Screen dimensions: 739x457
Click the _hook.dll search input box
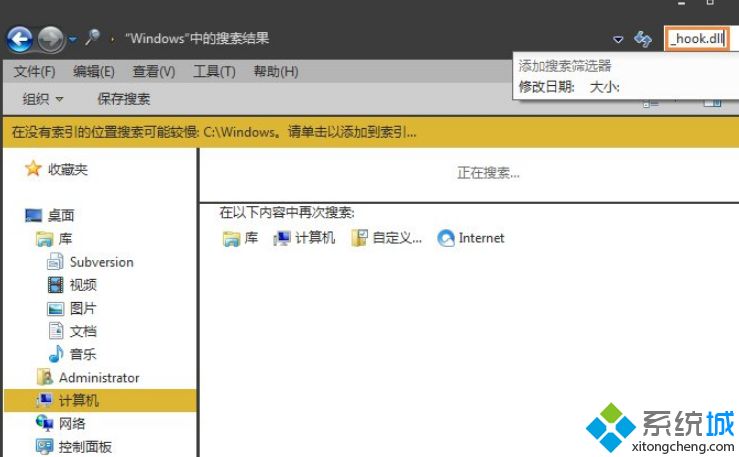[696, 39]
